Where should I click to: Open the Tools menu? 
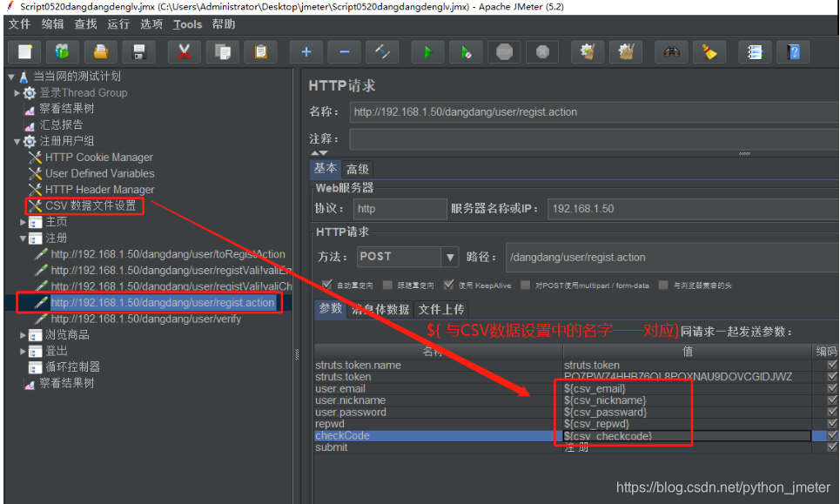[x=187, y=24]
